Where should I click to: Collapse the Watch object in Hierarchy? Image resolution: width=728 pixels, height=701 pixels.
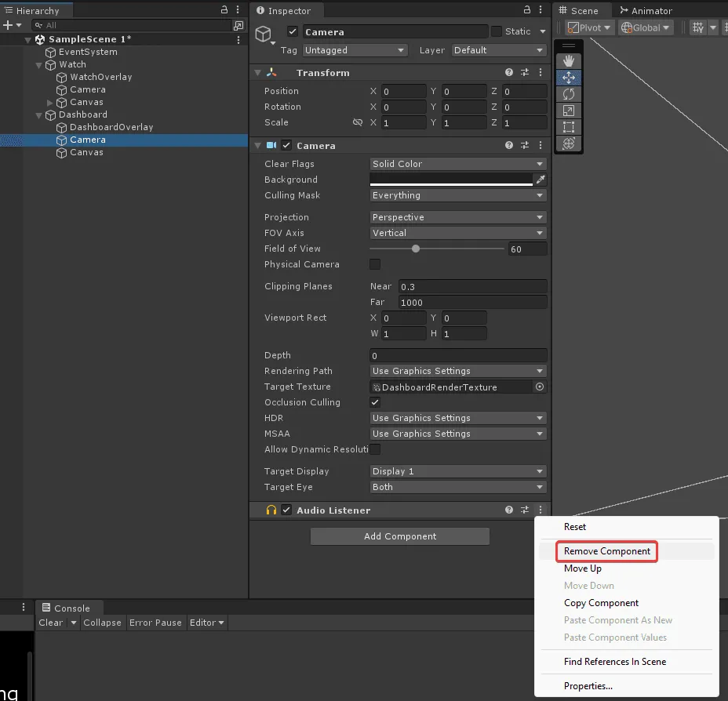coord(40,64)
